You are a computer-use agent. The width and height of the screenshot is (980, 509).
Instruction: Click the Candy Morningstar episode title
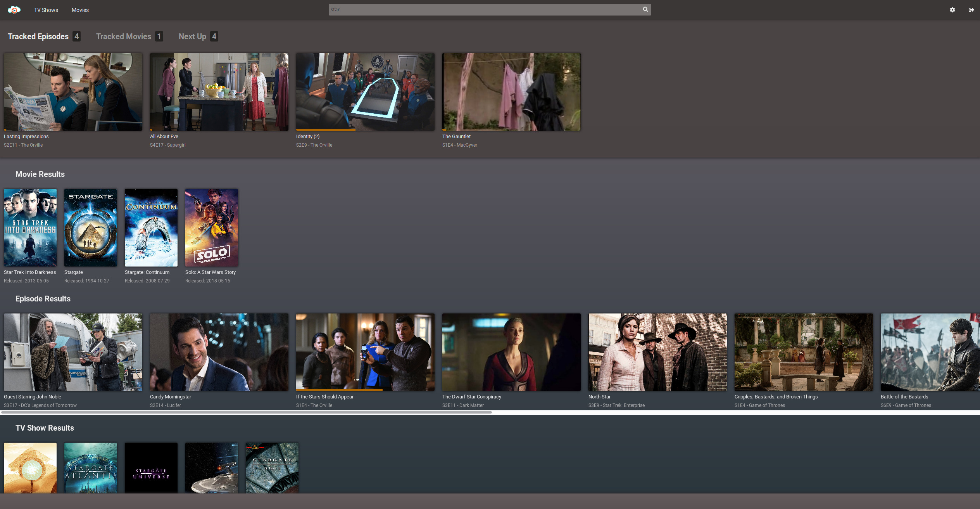coord(171,397)
